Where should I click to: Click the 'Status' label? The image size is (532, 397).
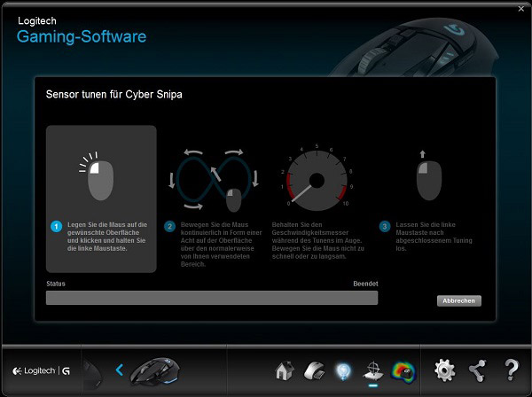(56, 284)
